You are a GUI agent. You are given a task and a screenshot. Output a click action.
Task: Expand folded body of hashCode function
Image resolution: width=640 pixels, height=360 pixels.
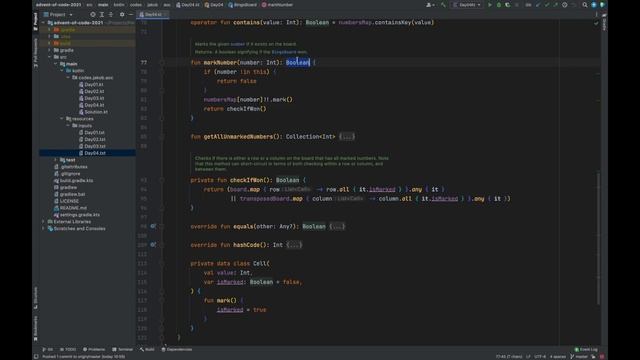[294, 245]
